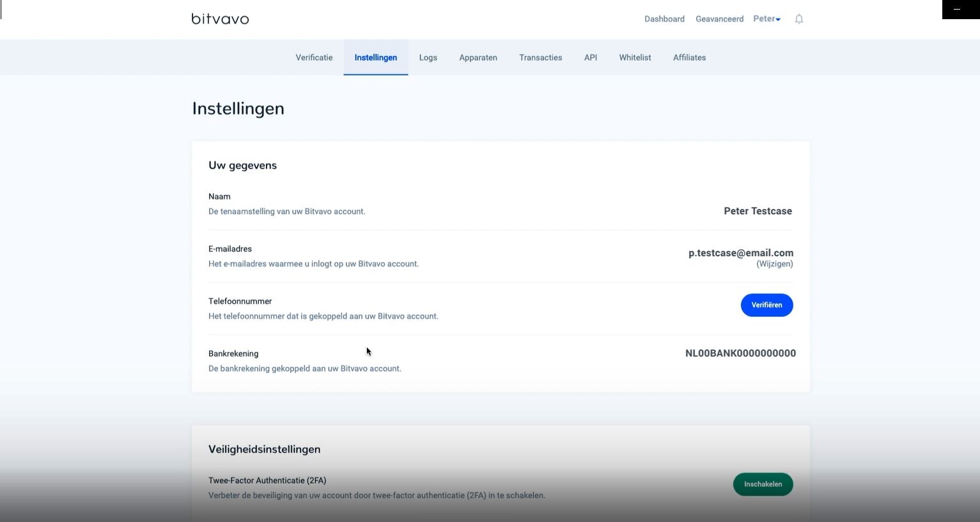980x522 pixels.
Task: Click the Bitvavo logo
Action: tap(220, 19)
